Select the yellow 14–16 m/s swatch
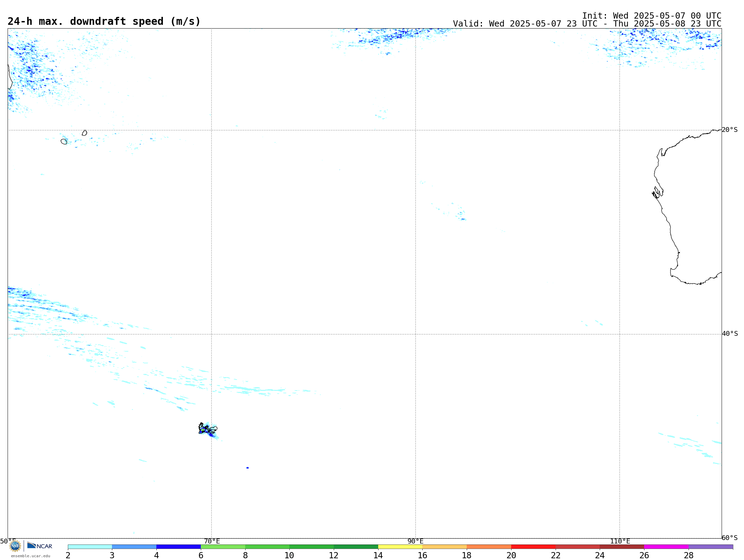This screenshot has height=560, width=744. point(400,547)
